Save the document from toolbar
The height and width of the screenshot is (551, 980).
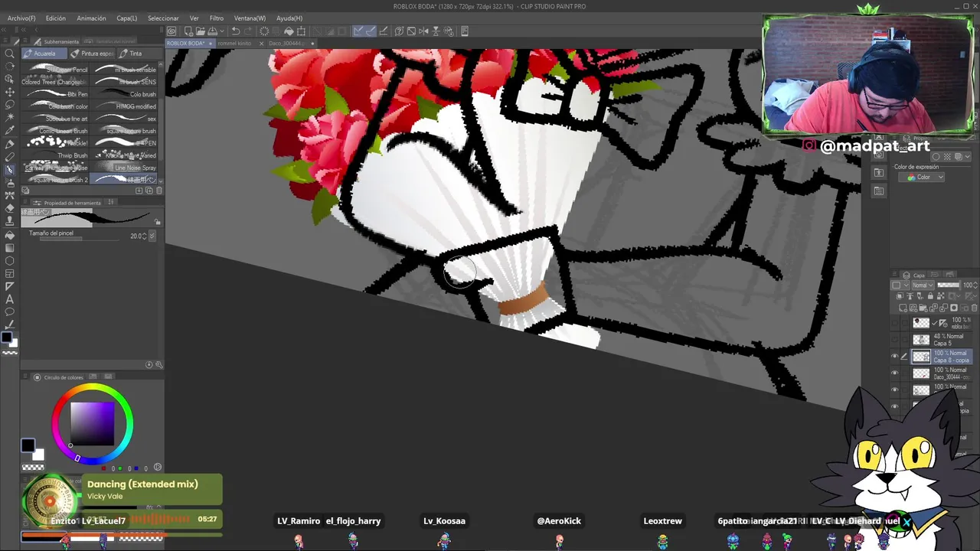[213, 31]
